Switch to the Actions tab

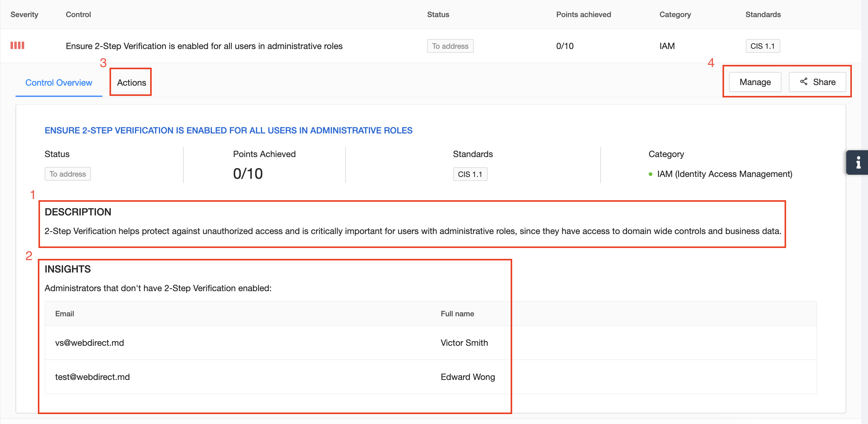132,83
